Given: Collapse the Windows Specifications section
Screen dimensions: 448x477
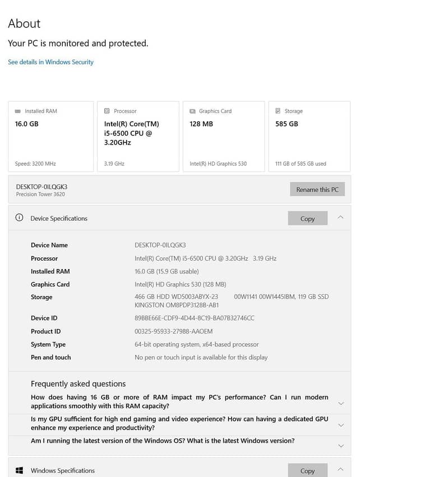Looking at the screenshot, I should tap(340, 469).
